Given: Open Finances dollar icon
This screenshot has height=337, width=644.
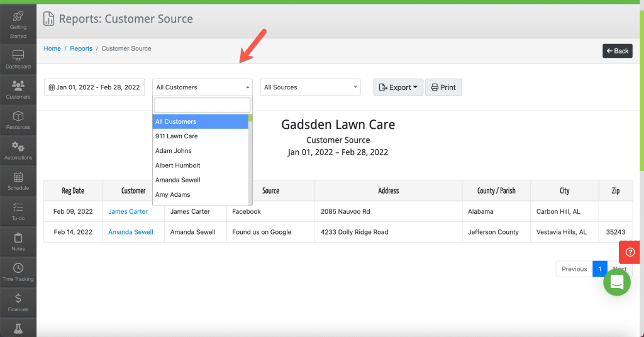Looking at the screenshot, I should tap(18, 299).
